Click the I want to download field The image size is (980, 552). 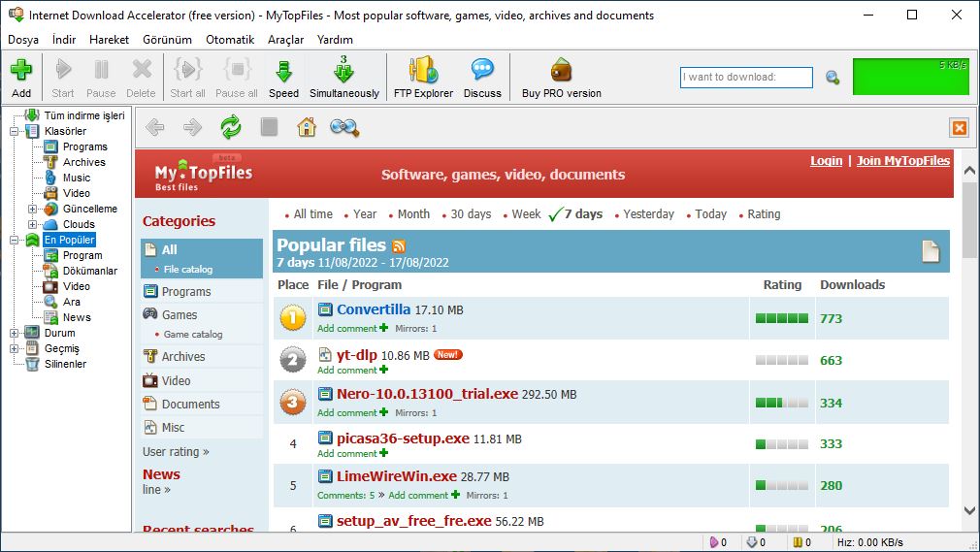(x=746, y=78)
